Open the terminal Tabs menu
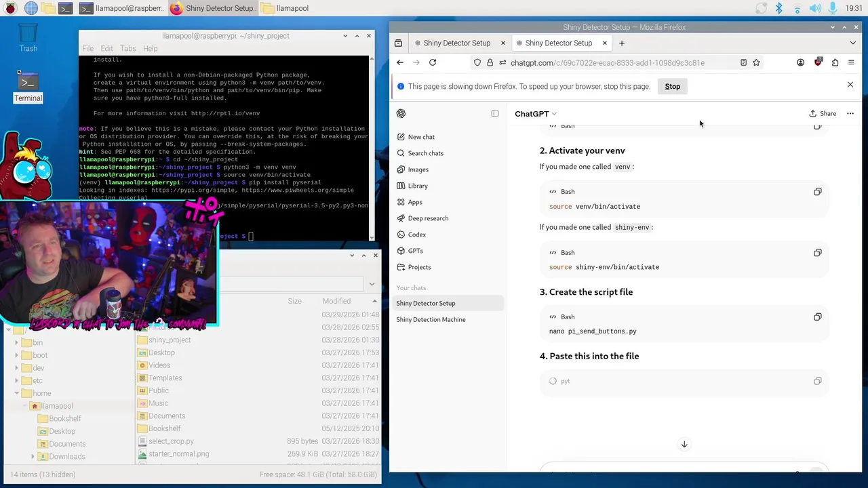Viewport: 868px width, 488px height. (128, 49)
